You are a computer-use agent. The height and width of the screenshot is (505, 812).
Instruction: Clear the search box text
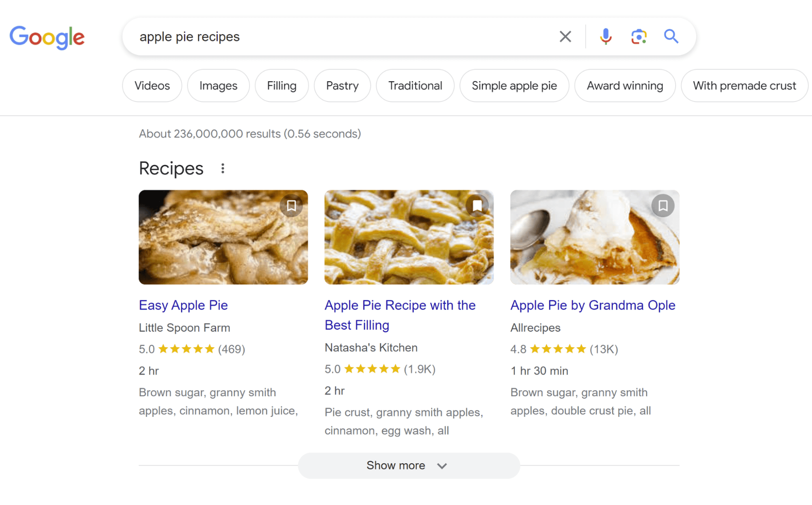coord(565,37)
